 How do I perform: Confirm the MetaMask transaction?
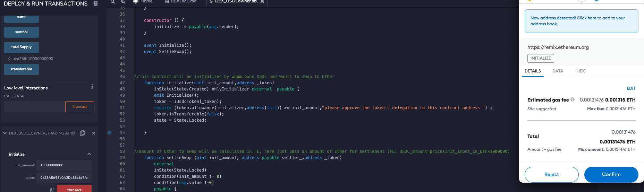point(611,174)
